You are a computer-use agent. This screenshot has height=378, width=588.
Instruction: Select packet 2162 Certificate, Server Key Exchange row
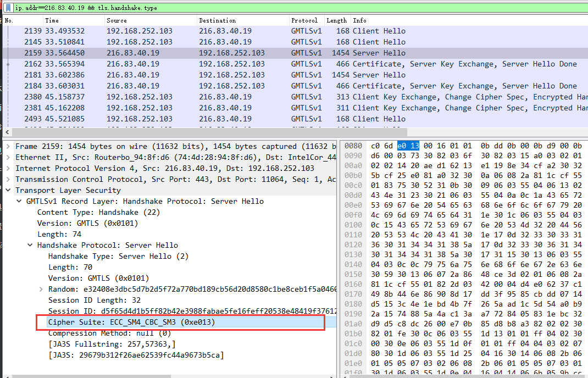(220, 64)
